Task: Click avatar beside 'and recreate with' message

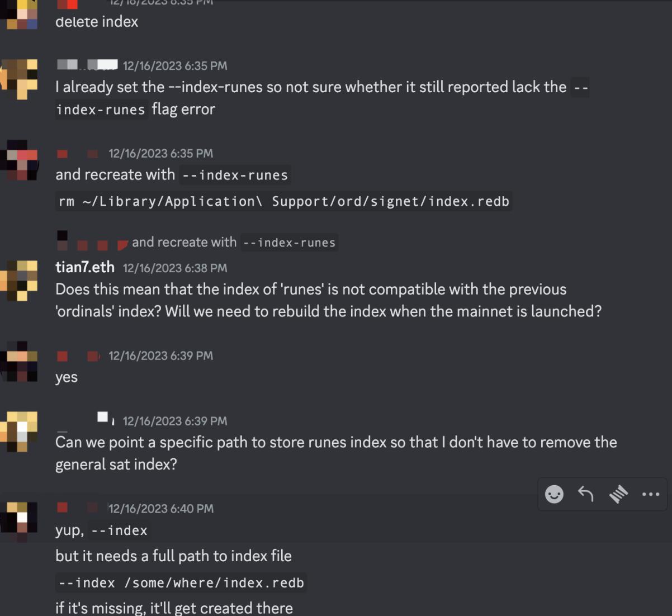Action: (x=20, y=160)
